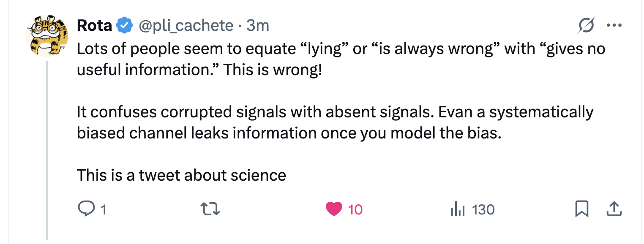Toggle the bookmark icon on this tweet
Screen dimensions: 644x244
tap(582, 209)
